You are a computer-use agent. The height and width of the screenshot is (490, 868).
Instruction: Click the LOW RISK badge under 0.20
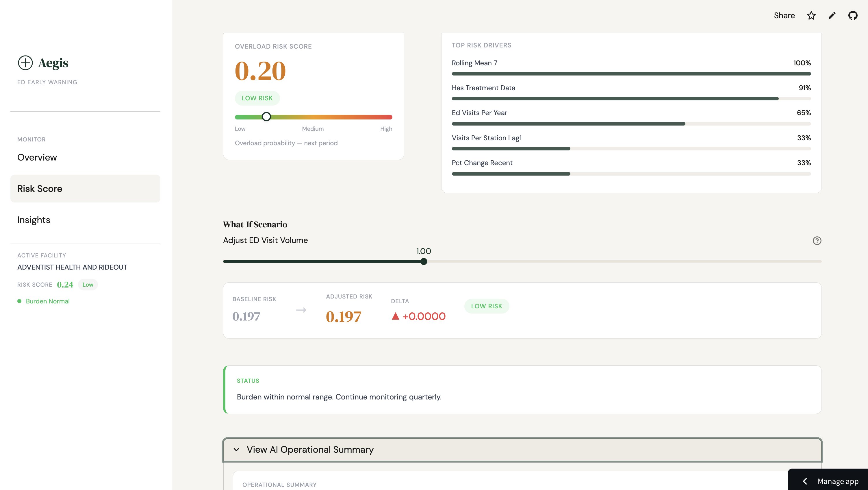coord(257,98)
